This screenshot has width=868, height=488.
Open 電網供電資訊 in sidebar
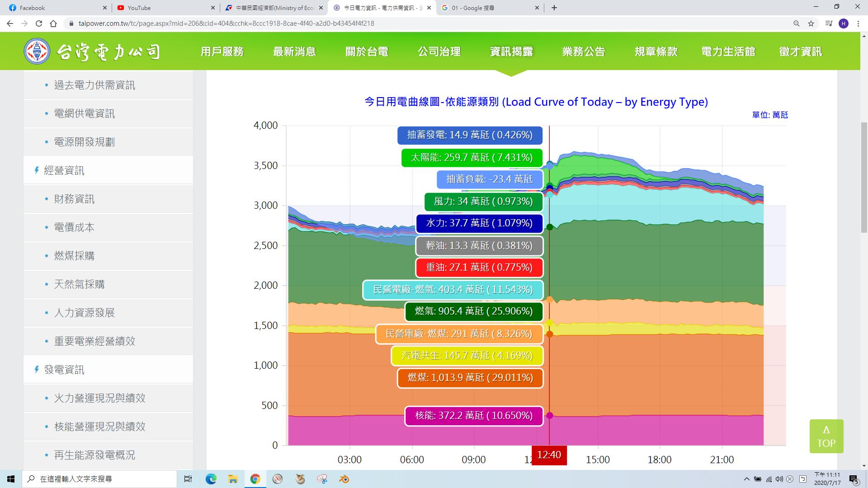click(108, 113)
